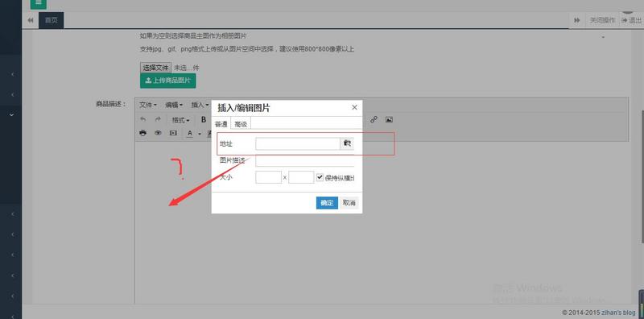Screen dimensions: 644x319
Task: Open the 首页 tab
Action: 52,20
